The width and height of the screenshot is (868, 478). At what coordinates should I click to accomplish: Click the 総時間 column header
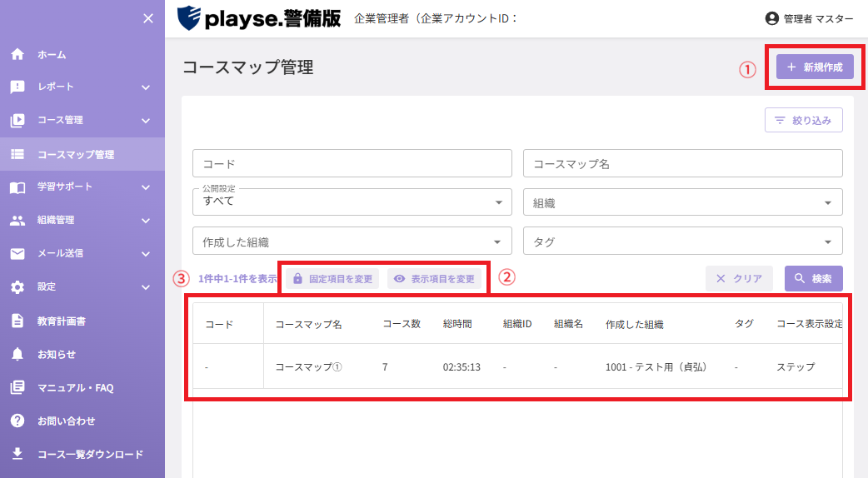457,324
